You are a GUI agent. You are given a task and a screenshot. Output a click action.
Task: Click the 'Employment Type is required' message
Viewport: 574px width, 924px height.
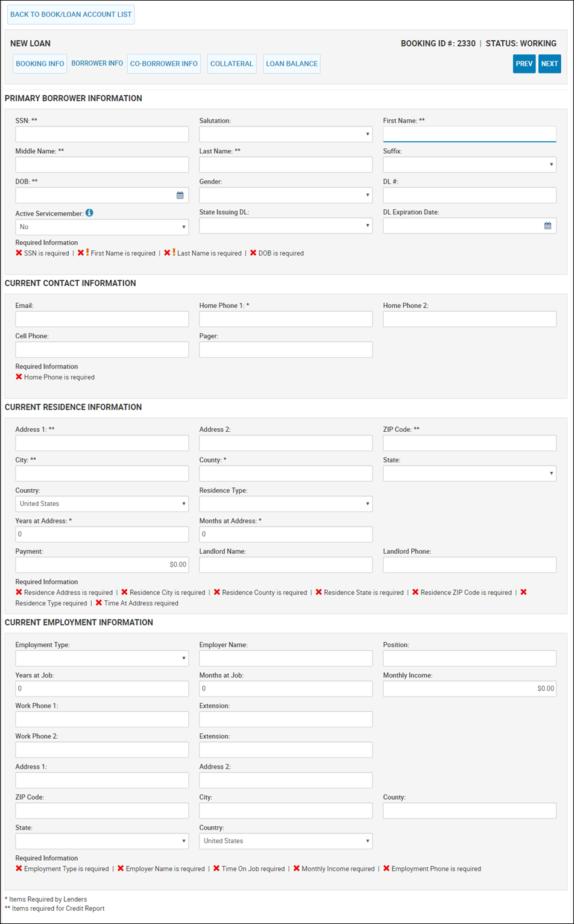tap(66, 869)
